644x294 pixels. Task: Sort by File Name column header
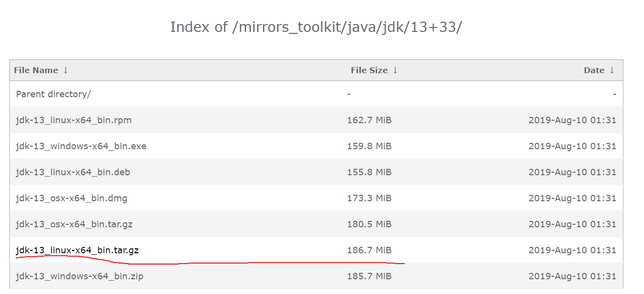pos(36,70)
